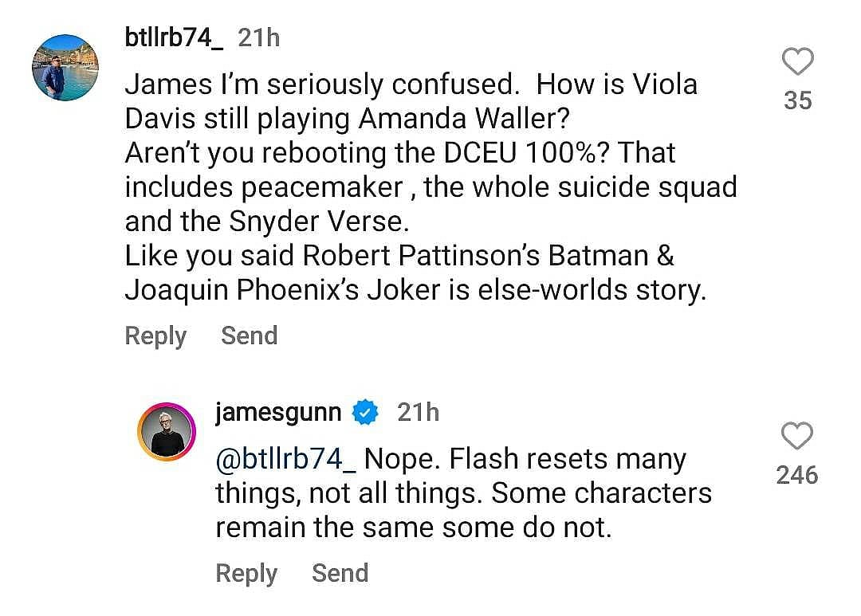Click the 21h timestamp beside btllrb74_
The width and height of the screenshot is (861, 616).
point(259,37)
